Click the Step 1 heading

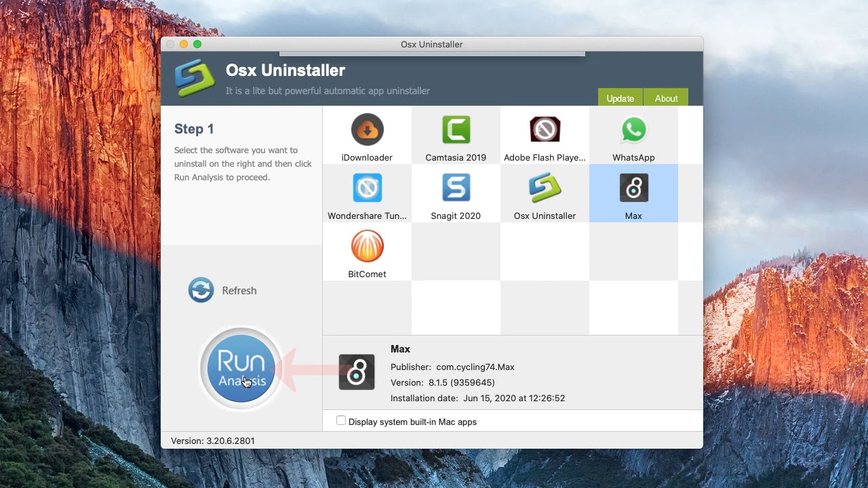coord(194,129)
